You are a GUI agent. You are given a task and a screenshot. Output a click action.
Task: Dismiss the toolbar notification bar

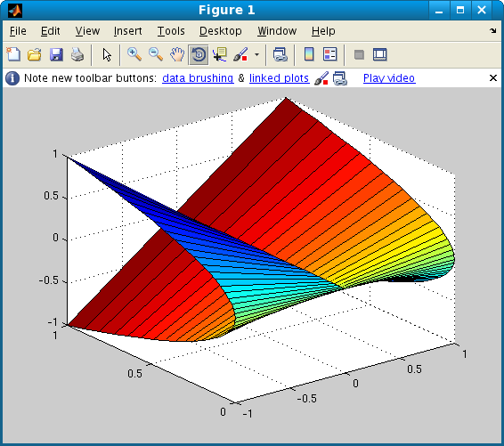coord(493,77)
